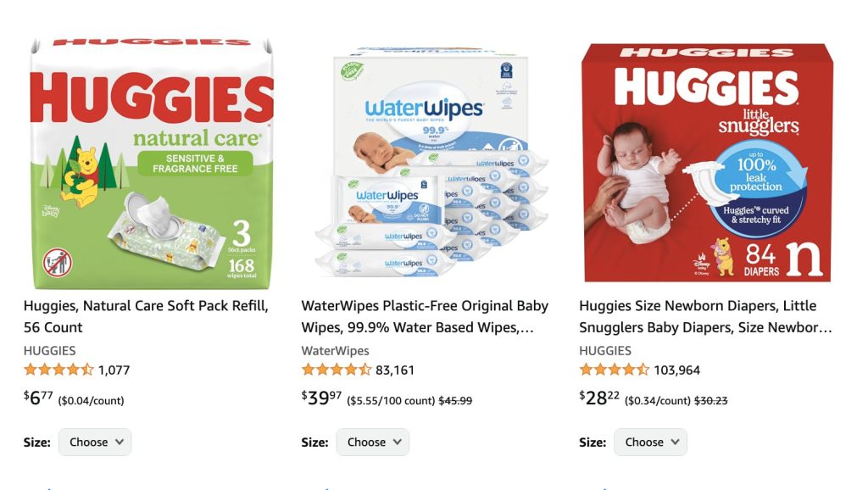
Task: Expand Size dropdown for Huggies Newborn Diapers
Action: [x=650, y=442]
